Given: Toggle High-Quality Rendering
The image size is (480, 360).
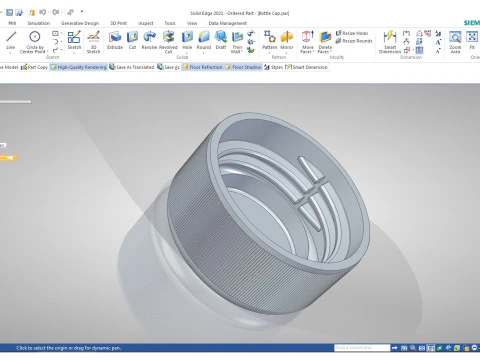Looking at the screenshot, I should tap(79, 67).
